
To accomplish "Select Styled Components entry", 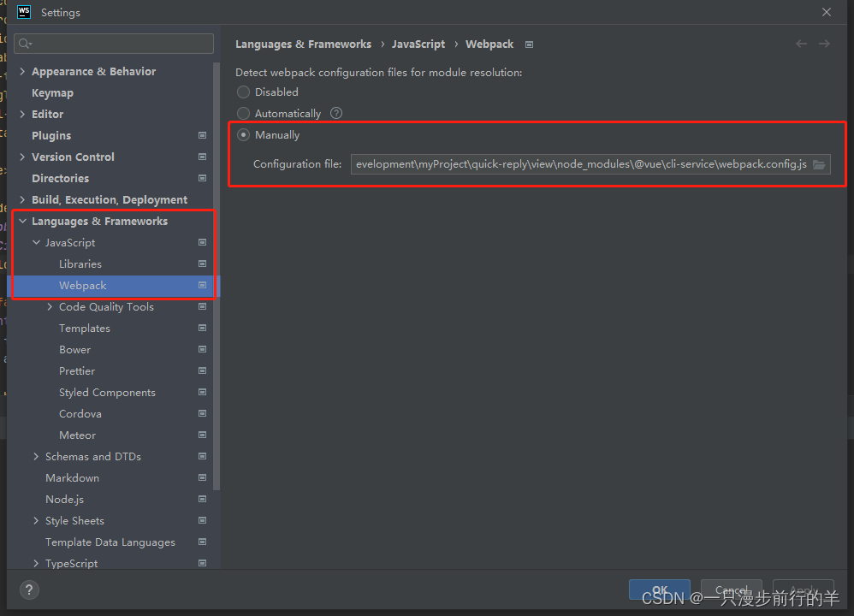I will coord(107,393).
